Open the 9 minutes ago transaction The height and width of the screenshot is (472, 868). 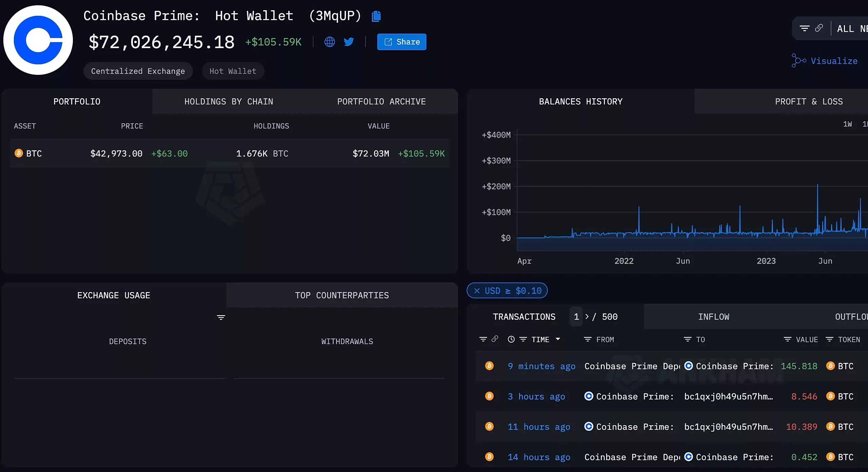(541, 366)
